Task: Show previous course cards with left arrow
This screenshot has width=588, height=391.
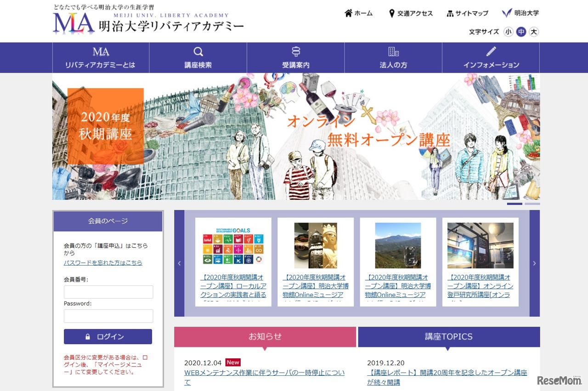Action: tap(179, 263)
